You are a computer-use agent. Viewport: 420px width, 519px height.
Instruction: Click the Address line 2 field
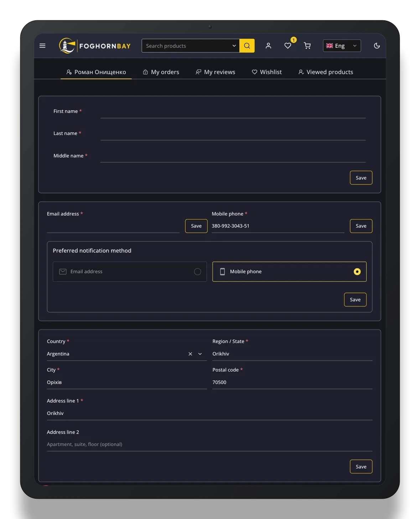(209, 445)
